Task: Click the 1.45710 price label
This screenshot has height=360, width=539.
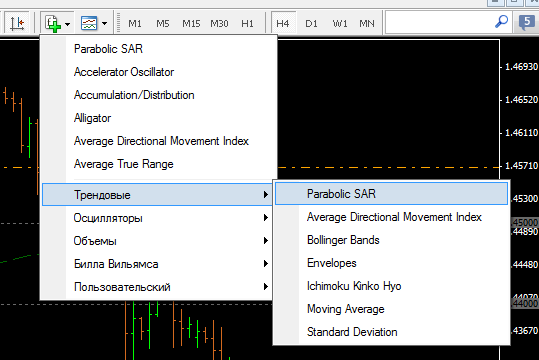Action: click(x=521, y=166)
